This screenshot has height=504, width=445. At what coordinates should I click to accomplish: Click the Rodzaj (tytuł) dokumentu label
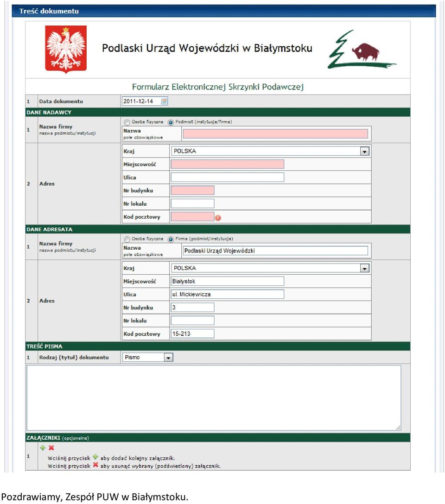click(74, 357)
